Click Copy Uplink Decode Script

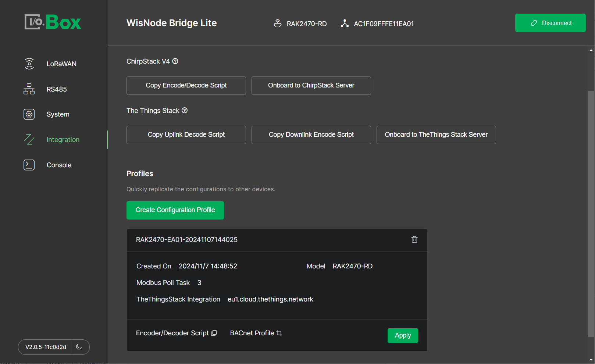[186, 135]
